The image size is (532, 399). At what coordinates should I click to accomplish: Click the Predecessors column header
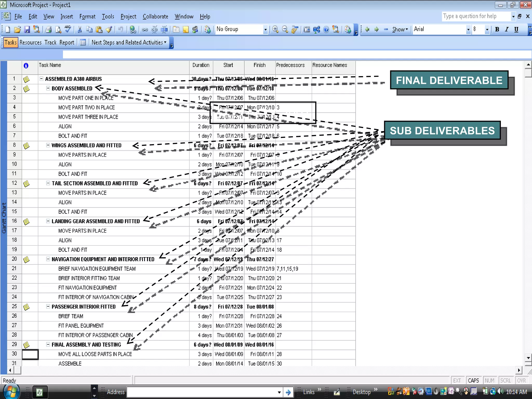click(294, 68)
